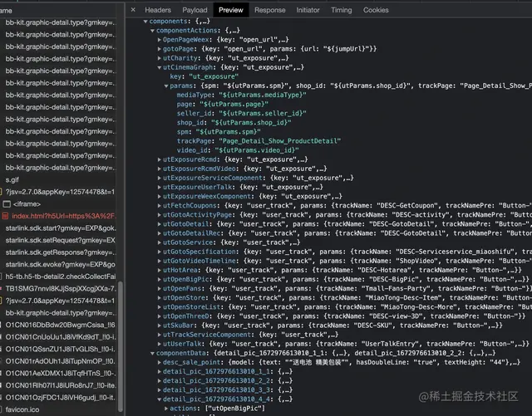Expand the utExposureUserTalk entry
The height and width of the screenshot is (416, 532).
[159, 187]
